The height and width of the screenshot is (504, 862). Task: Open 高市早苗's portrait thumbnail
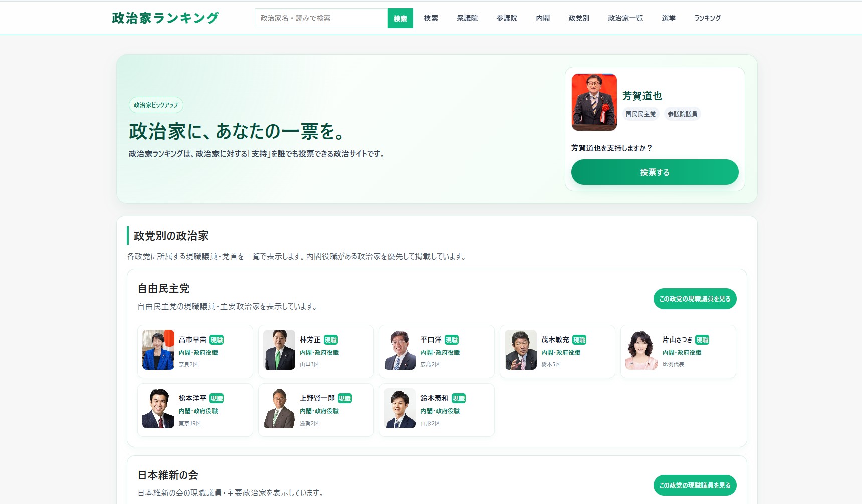[x=158, y=350]
